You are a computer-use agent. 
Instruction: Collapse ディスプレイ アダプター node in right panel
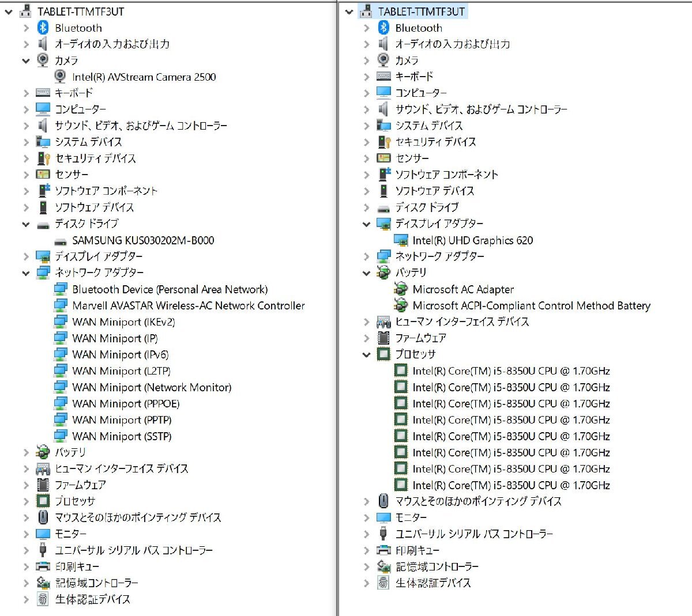click(366, 224)
